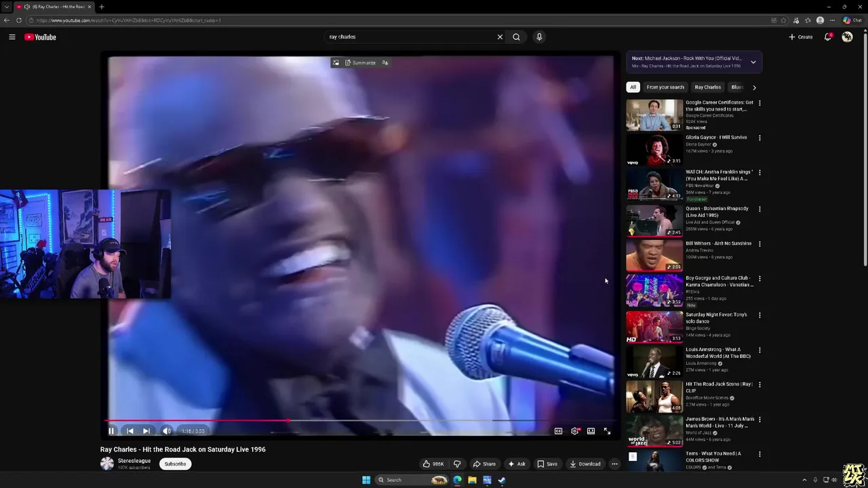Open more actions ellipsis under video

(x=614, y=464)
